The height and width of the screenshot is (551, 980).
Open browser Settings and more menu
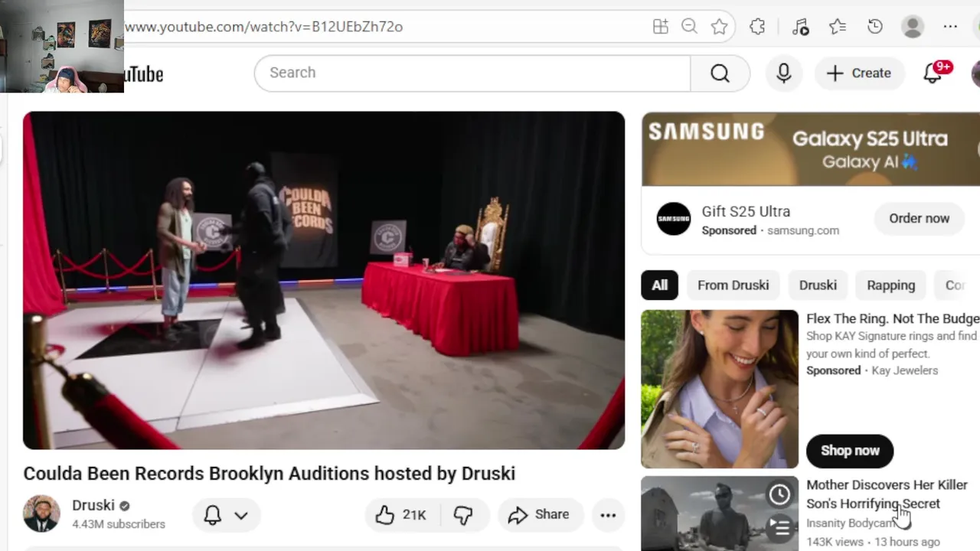[x=950, y=27]
